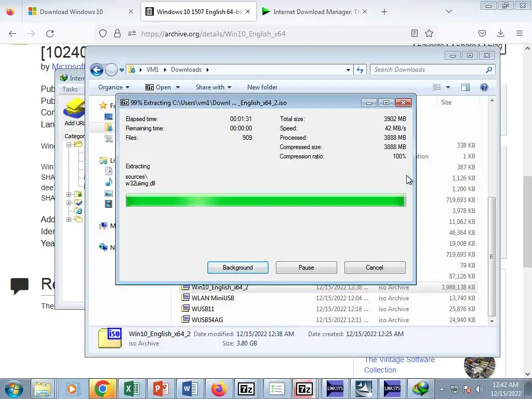Bookmark this page with star icon
532x399 pixels.
click(x=429, y=33)
